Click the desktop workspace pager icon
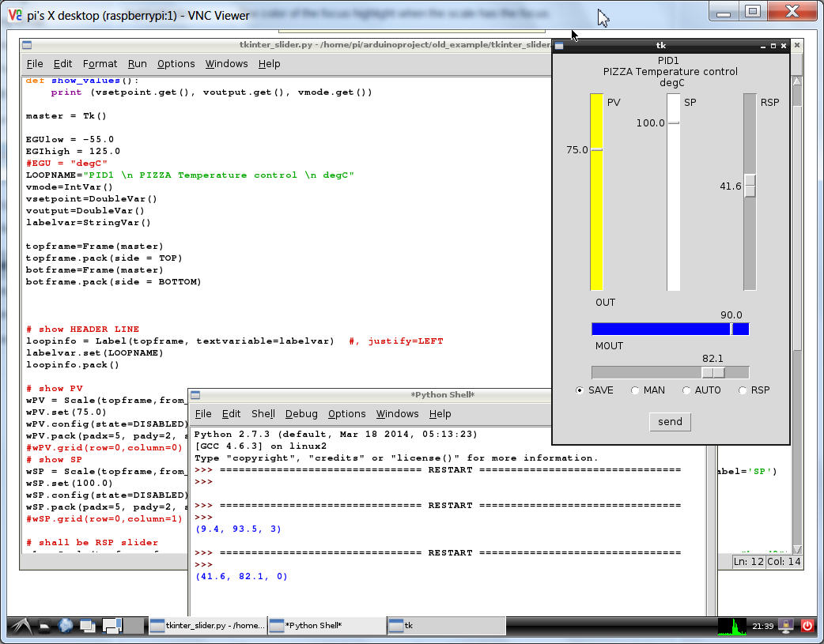The height and width of the screenshot is (644, 824). (x=112, y=626)
